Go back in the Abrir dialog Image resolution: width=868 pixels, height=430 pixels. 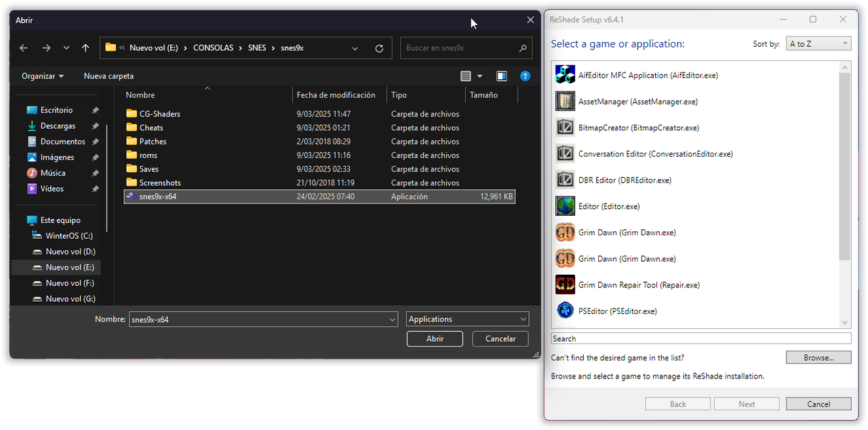click(24, 48)
